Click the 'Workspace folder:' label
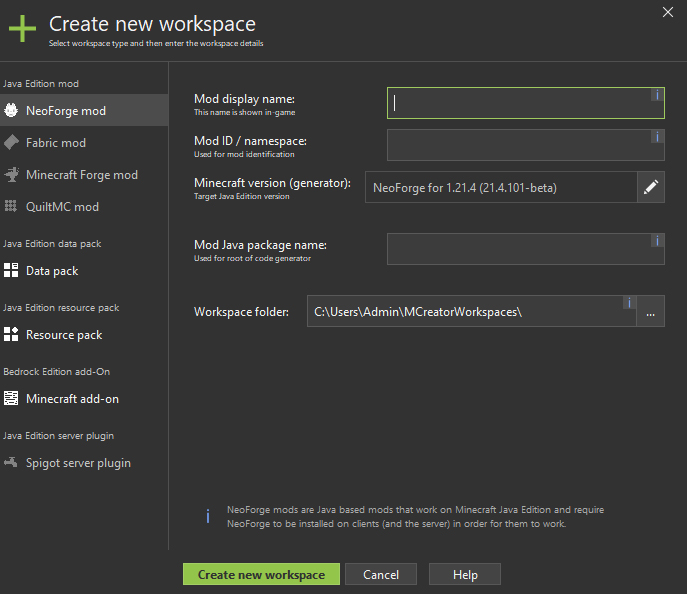Image resolution: width=687 pixels, height=594 pixels. [x=241, y=311]
